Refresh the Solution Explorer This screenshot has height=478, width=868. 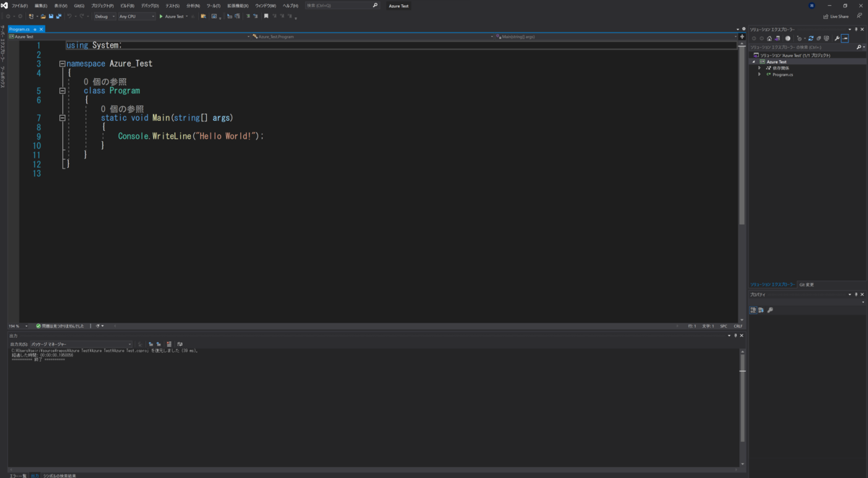coord(811,38)
